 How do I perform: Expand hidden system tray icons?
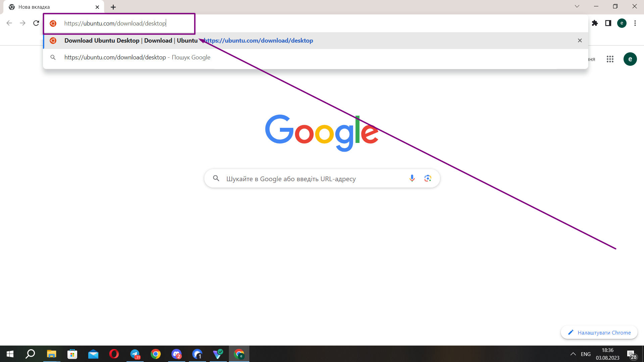click(x=573, y=354)
